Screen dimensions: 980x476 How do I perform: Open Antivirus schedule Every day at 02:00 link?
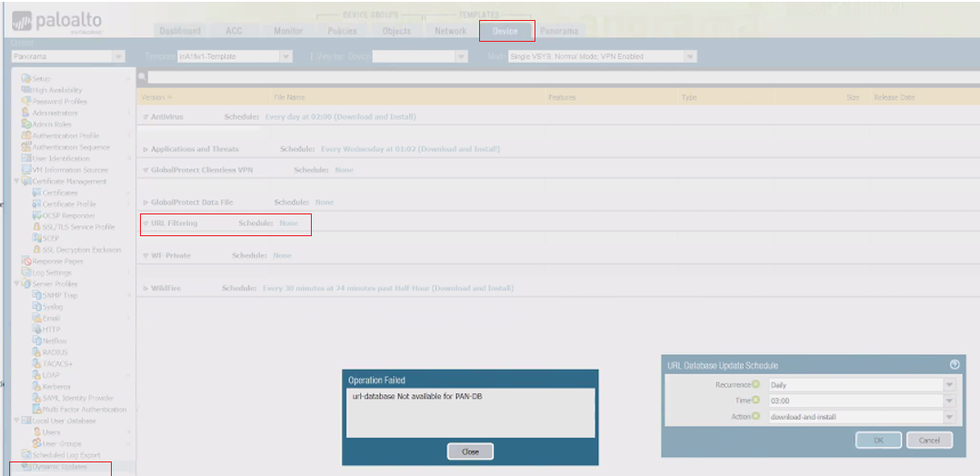click(x=341, y=117)
